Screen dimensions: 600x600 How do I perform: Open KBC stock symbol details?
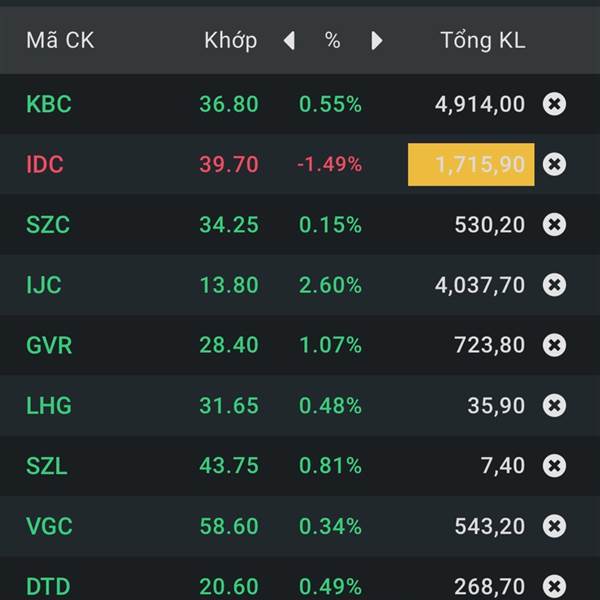tap(49, 104)
